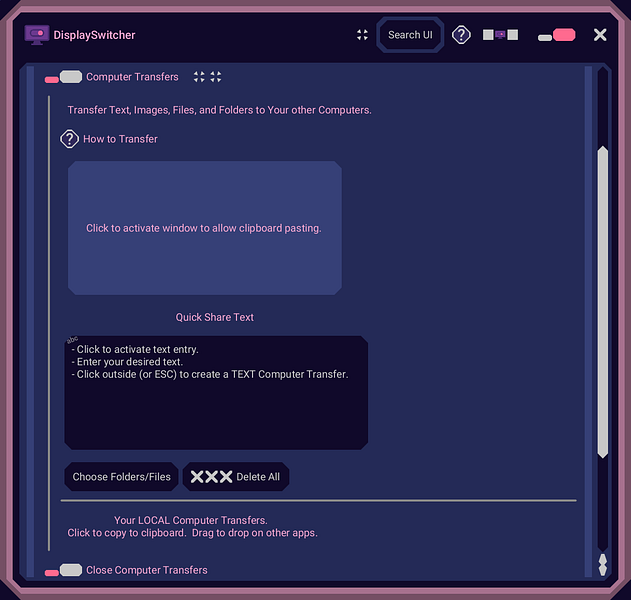631x600 pixels.
Task: Click second collapse icon after Computer Transfers
Action: (x=216, y=77)
